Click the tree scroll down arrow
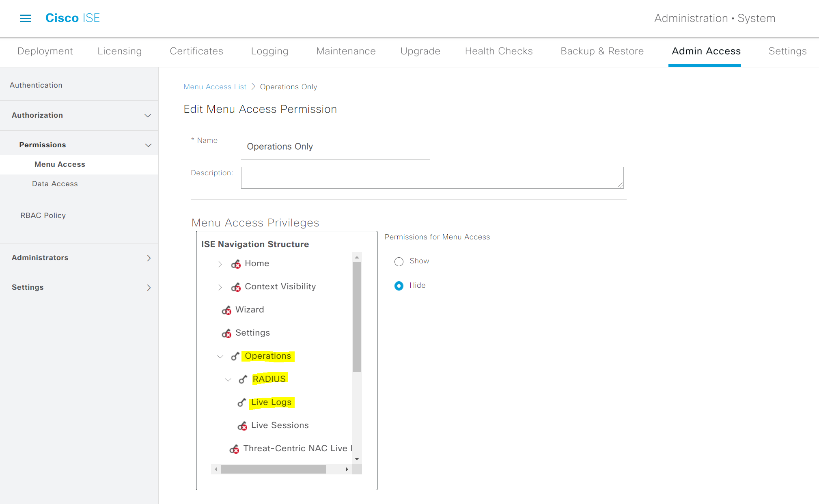The image size is (819, 504). [357, 459]
